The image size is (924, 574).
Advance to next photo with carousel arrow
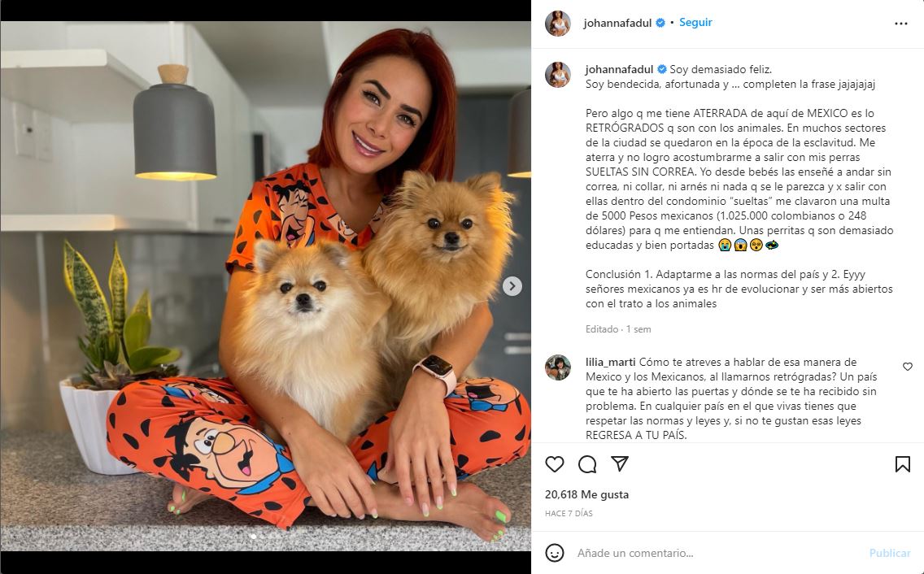coord(512,286)
